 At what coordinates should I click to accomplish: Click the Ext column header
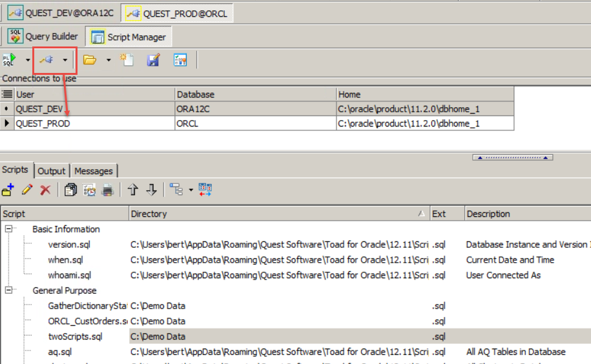447,214
